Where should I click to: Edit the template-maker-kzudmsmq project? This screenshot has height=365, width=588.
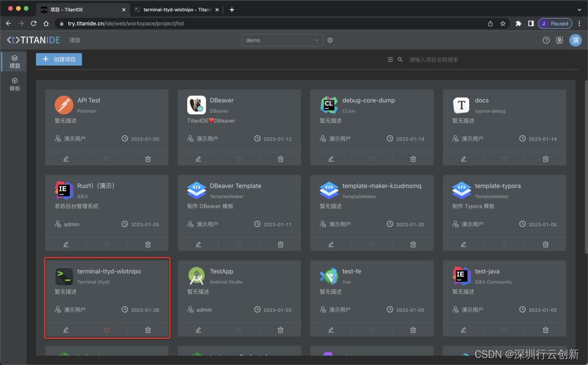pyautogui.click(x=331, y=244)
